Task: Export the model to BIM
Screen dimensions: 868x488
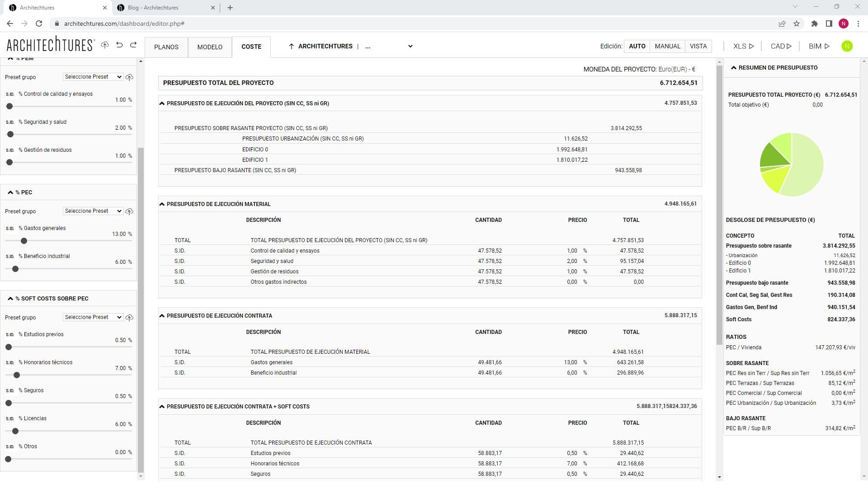Action: point(819,46)
